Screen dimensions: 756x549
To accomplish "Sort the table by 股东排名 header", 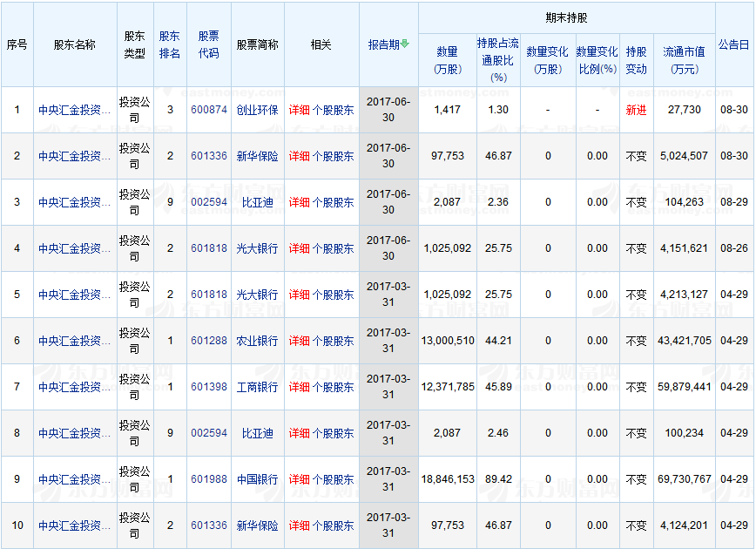I will (x=170, y=44).
